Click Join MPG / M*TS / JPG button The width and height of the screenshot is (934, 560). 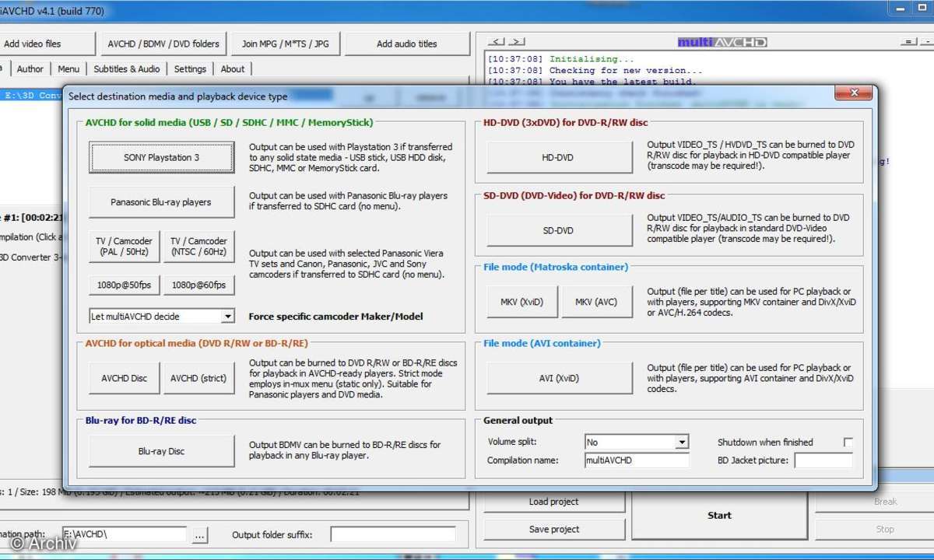click(x=286, y=44)
